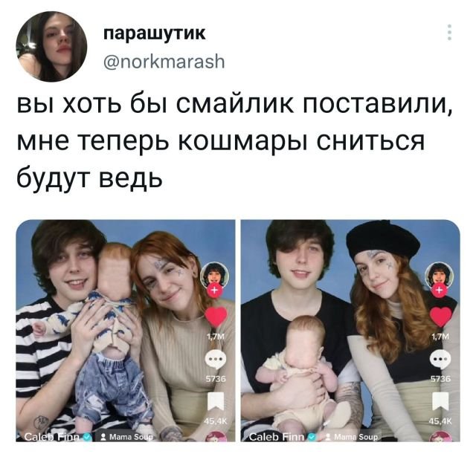Screen dimensions: 476x454
Task: Click Caleb Finn name in right image
Action: click(277, 437)
